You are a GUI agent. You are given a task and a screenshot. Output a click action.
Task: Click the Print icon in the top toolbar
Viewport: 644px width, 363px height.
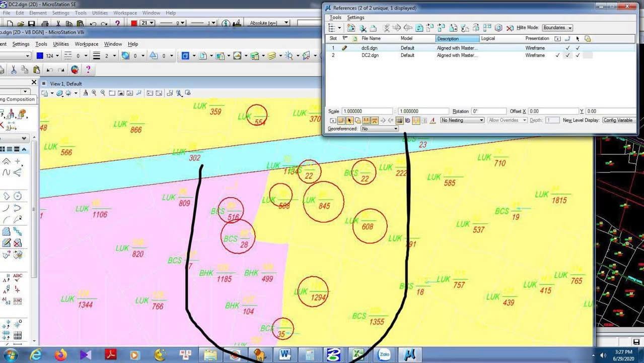tap(45, 23)
